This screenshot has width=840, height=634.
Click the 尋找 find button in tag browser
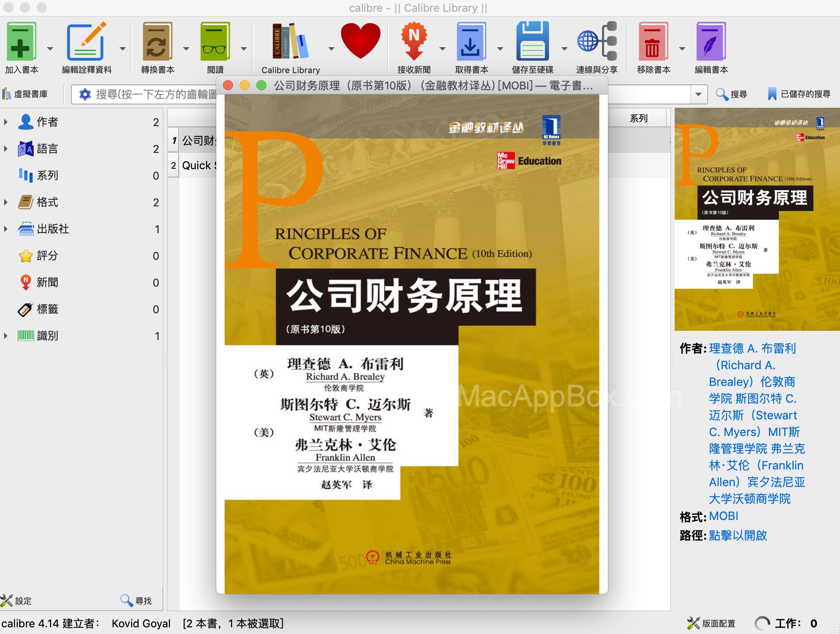tap(136, 601)
